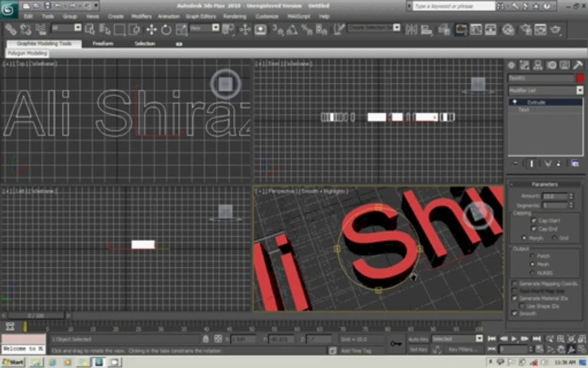Viewport: 588px width, 368px height.
Task: Toggle Show End Result icon under stack
Action: tap(531, 164)
